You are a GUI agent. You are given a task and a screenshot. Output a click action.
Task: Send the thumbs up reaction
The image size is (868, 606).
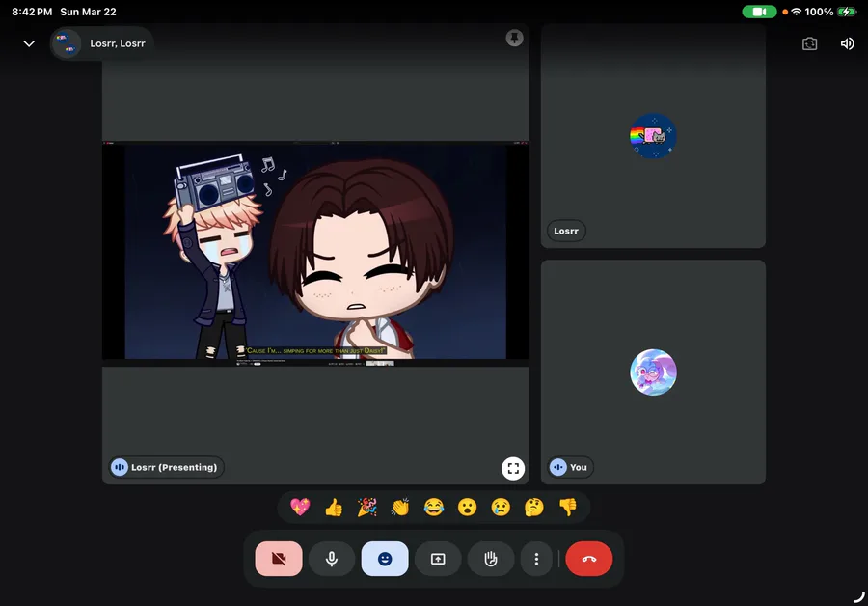tap(334, 507)
